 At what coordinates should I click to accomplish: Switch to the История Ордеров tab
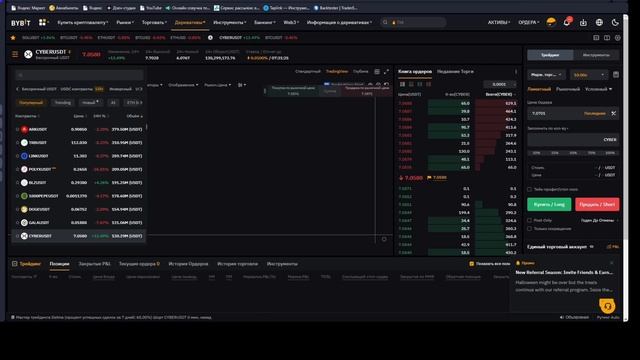coord(188,264)
